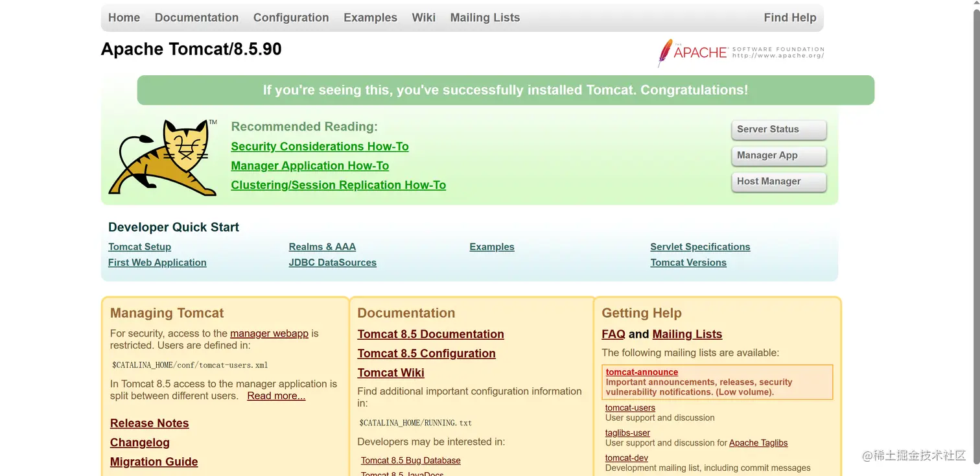Visit the Tomcat Wiki link
The image size is (980, 476).
391,373
